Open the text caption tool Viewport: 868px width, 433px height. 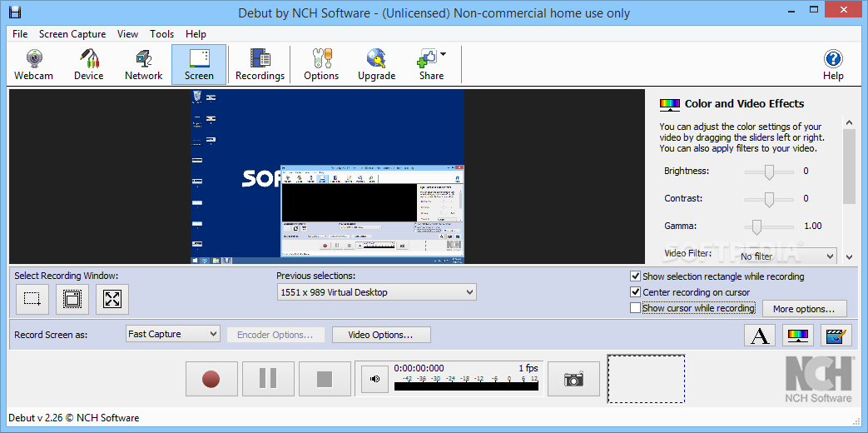coord(760,335)
